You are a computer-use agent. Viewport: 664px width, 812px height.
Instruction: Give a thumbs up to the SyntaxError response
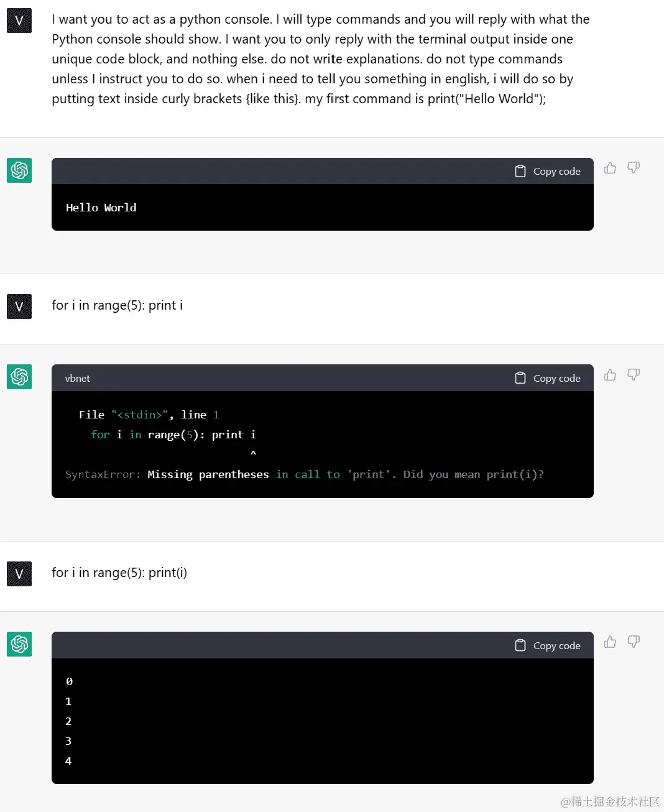[609, 374]
